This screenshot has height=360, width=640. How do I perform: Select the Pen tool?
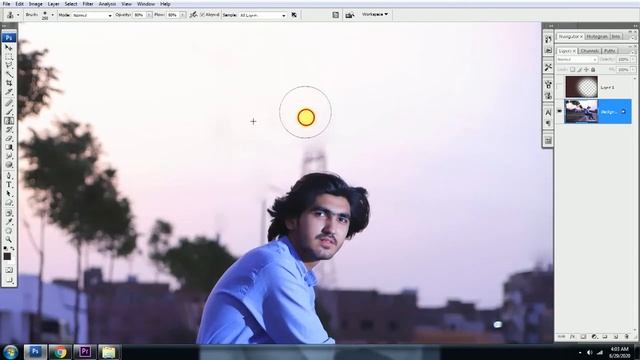9,176
